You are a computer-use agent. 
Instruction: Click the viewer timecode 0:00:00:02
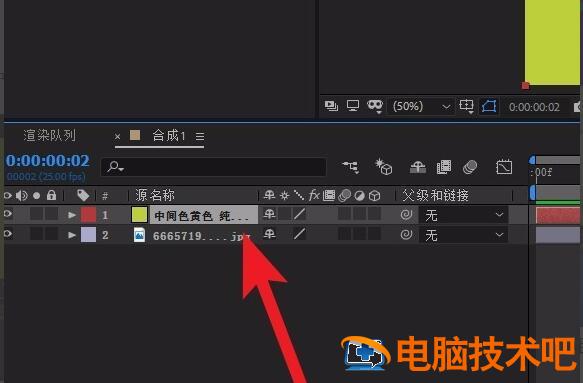pyautogui.click(x=534, y=107)
